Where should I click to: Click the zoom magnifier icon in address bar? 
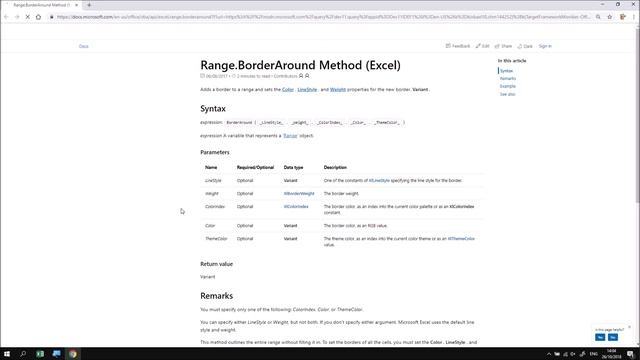coord(598,17)
